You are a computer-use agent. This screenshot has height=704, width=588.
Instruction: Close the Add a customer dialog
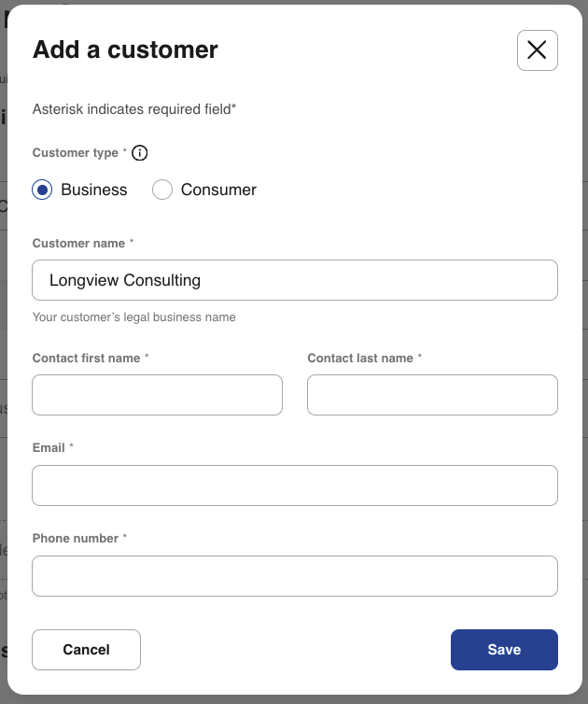(x=537, y=50)
